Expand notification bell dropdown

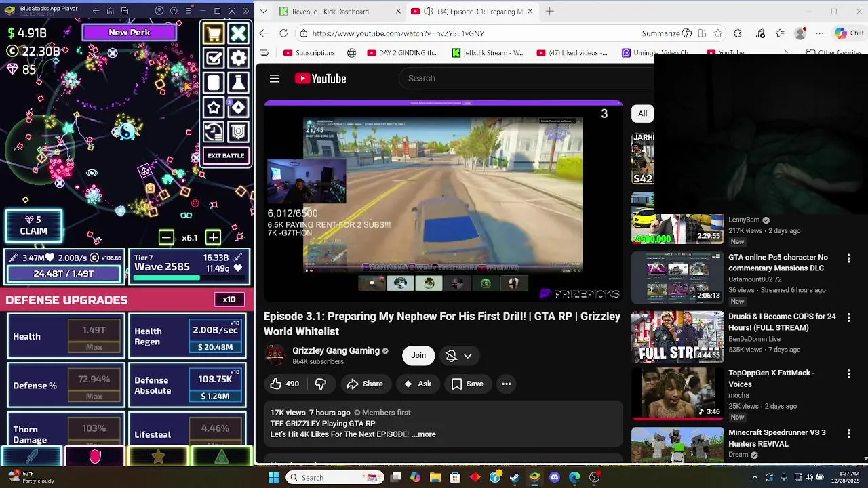459,356
